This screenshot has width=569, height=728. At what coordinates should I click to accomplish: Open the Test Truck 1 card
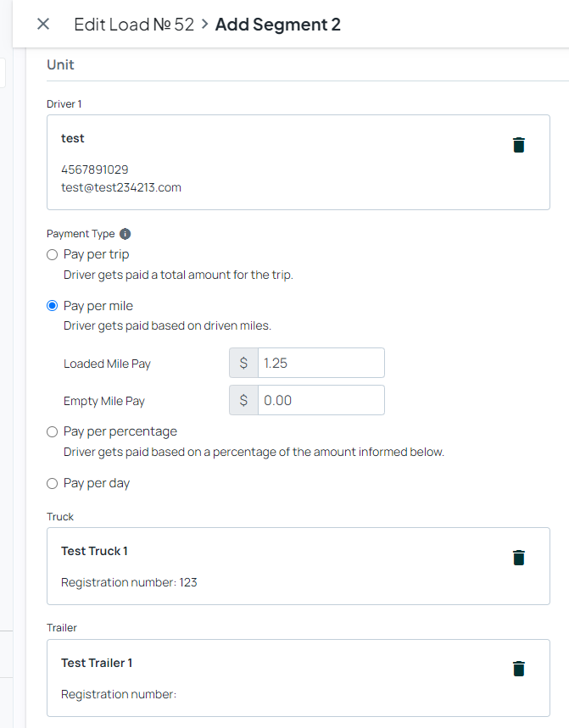(298, 566)
